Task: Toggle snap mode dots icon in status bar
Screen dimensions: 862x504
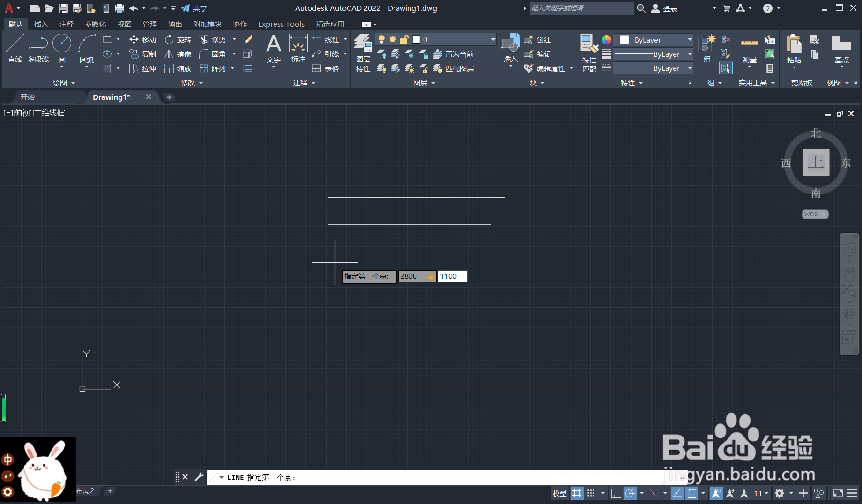Action: (591, 493)
